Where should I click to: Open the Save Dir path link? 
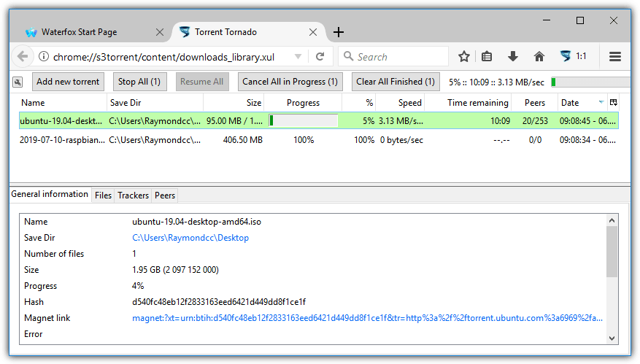(x=190, y=238)
